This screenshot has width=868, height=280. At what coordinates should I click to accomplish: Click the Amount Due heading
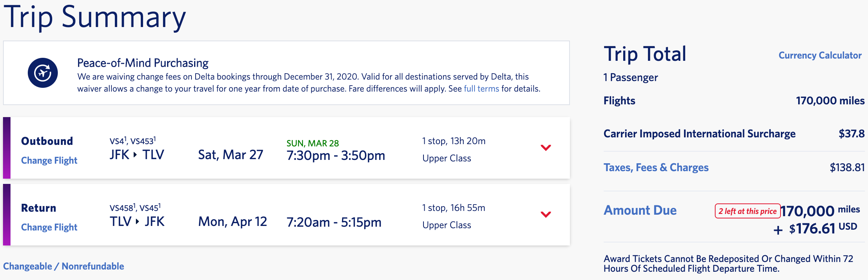pos(640,210)
